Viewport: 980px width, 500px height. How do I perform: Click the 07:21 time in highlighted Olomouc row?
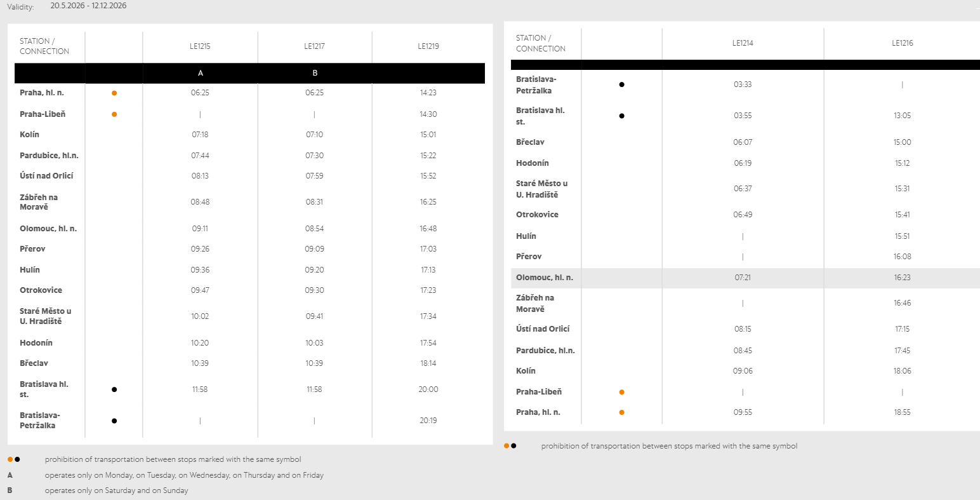pyautogui.click(x=743, y=278)
